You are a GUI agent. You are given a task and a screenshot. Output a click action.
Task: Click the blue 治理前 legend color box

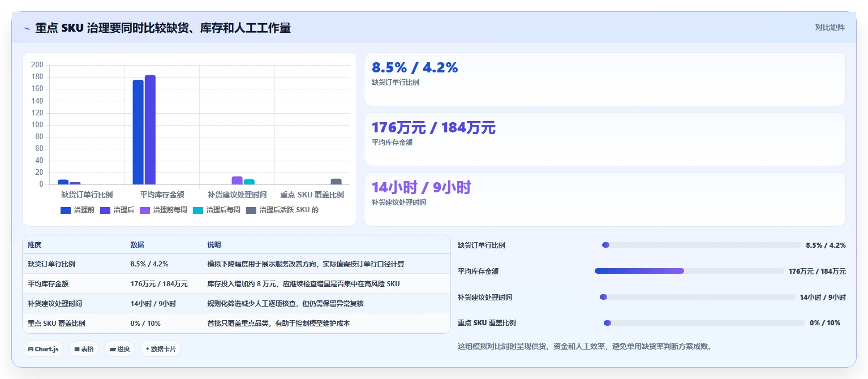(66, 210)
